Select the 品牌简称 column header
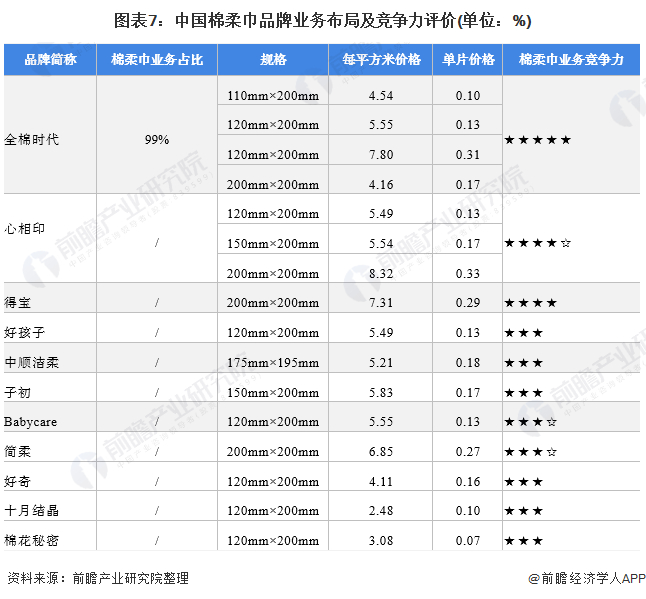Image resolution: width=646 pixels, height=599 pixels. (x=50, y=60)
